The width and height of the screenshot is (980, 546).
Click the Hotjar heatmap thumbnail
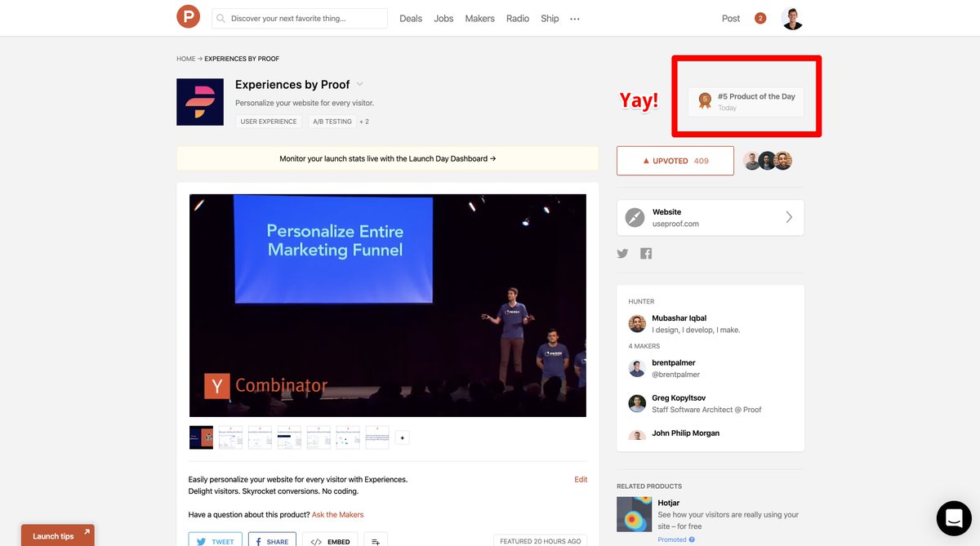pyautogui.click(x=635, y=514)
